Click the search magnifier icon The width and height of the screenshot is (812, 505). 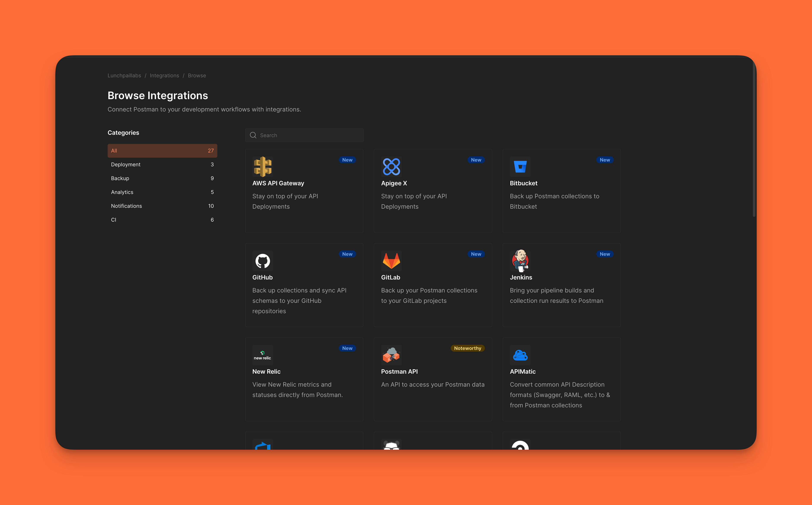[253, 135]
